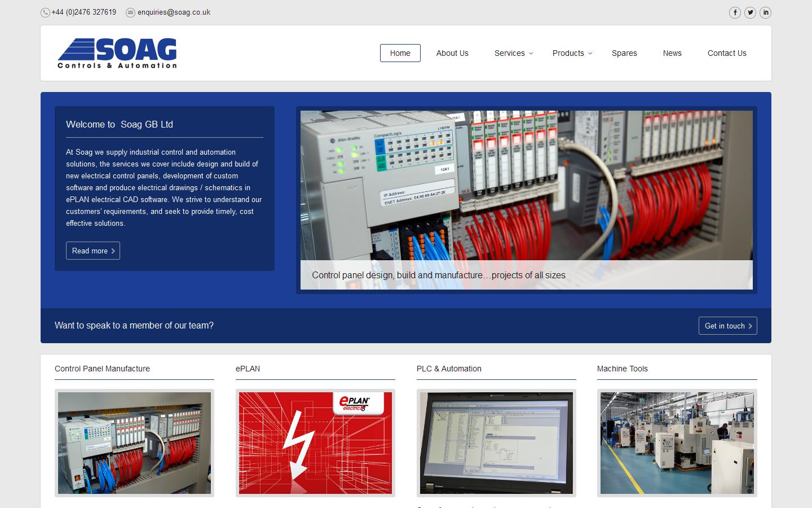The image size is (812, 508).
Task: Select the Home menu item
Action: pyautogui.click(x=400, y=53)
